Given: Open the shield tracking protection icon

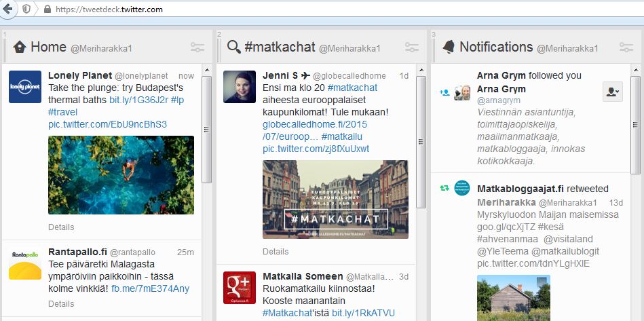Looking at the screenshot, I should coord(26,9).
